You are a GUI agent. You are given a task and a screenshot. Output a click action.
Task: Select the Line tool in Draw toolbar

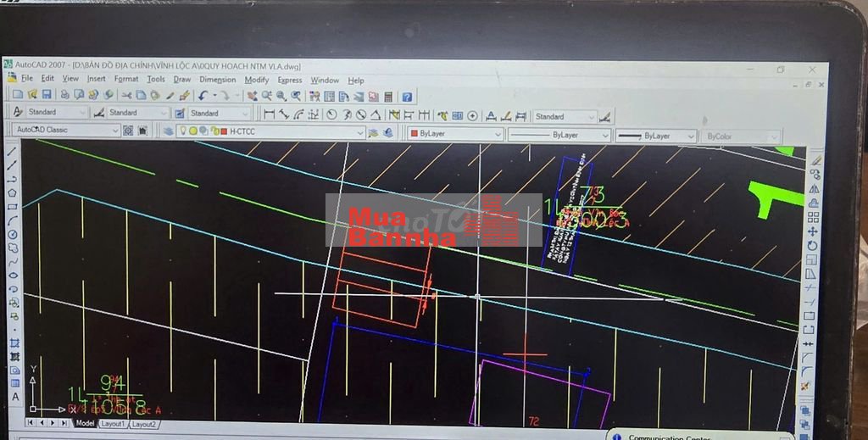click(x=13, y=152)
